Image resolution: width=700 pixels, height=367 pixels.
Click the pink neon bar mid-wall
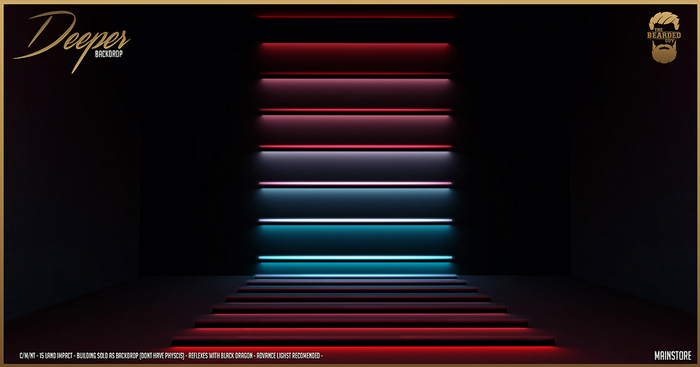(x=355, y=183)
